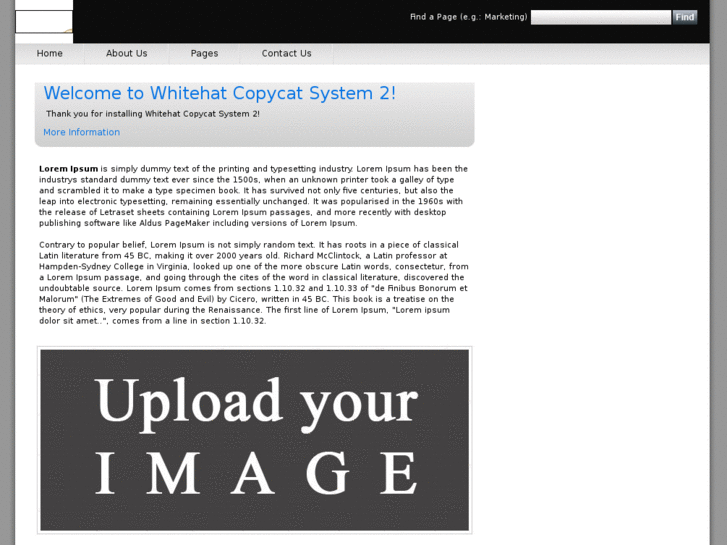Viewport: 727px width, 545px height.
Task: Click the bold 'Lorem Ipsum' text
Action: click(69, 169)
